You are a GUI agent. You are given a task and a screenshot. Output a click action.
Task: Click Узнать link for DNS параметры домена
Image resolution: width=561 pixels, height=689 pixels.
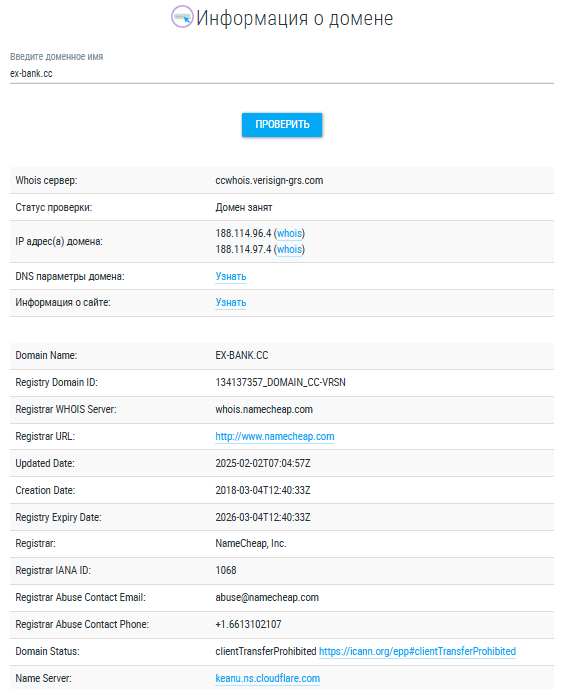(231, 276)
